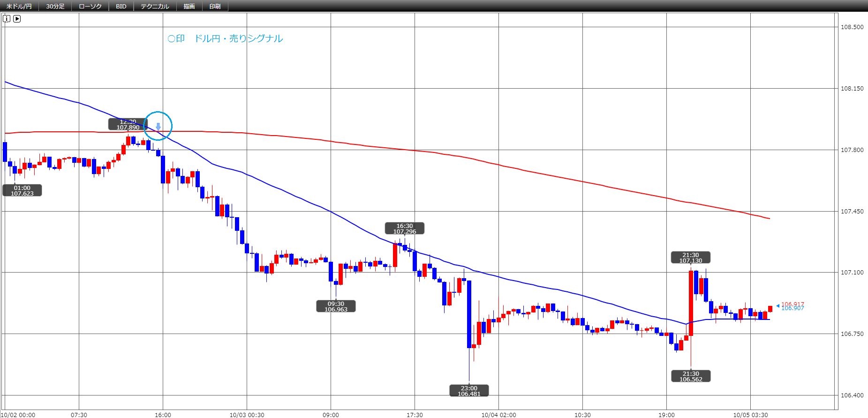Open the 描画 drawing menu

coord(189,6)
